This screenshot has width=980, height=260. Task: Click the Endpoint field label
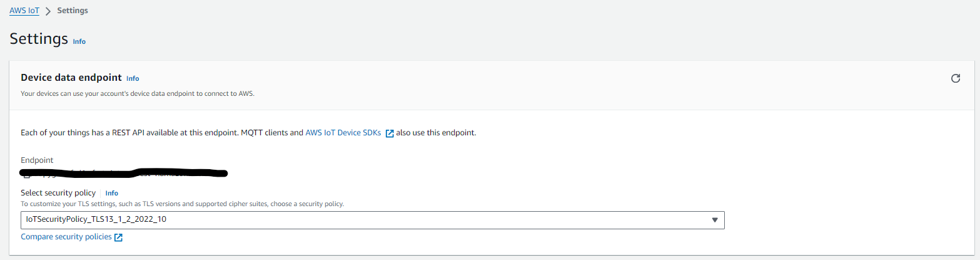pos(38,160)
